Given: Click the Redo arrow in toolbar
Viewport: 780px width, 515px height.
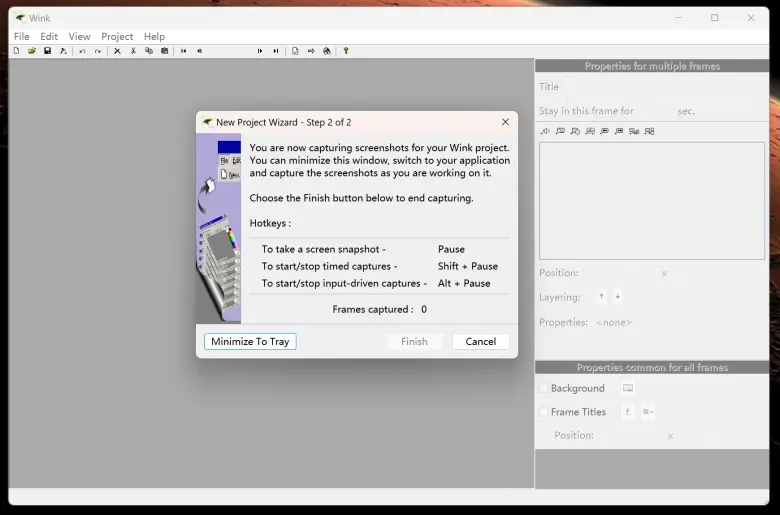Looking at the screenshot, I should (98, 51).
